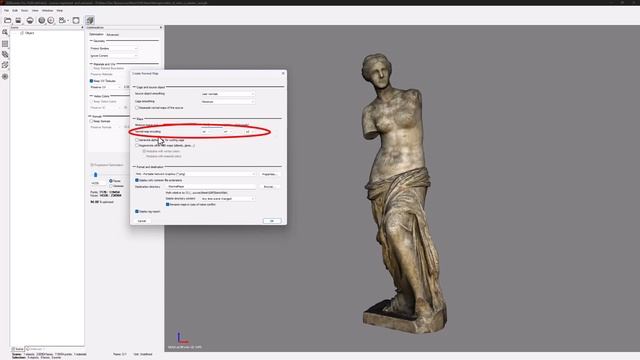Open the Help menu

(x=60, y=10)
